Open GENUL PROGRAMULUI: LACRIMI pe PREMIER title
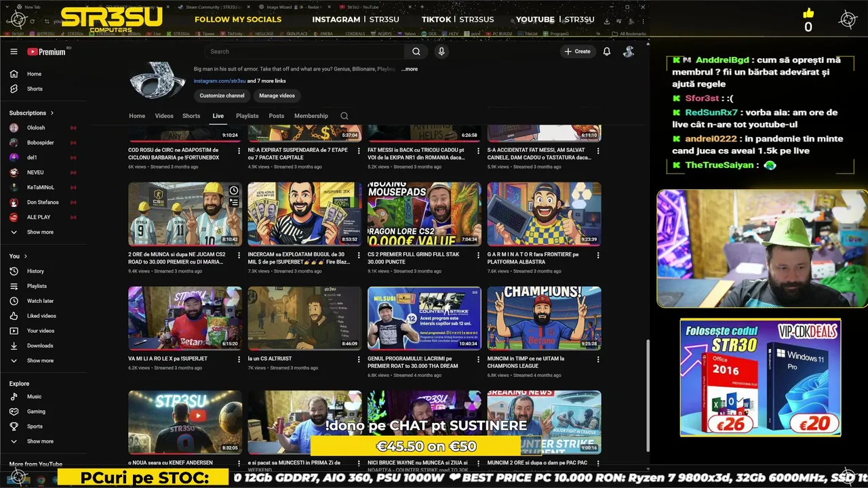This screenshot has width=868, height=488. (412, 362)
